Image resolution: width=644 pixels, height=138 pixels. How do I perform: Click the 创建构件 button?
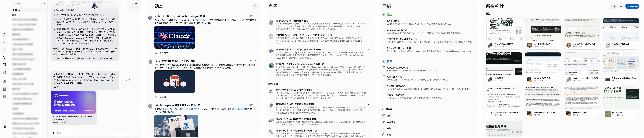(632, 7)
